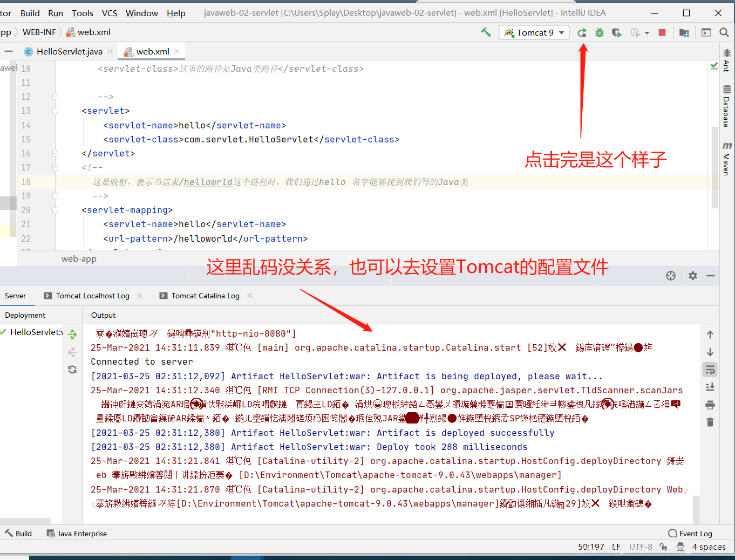Close the Tomcat Catalina Log tab
This screenshot has width=735, height=560.
click(250, 296)
